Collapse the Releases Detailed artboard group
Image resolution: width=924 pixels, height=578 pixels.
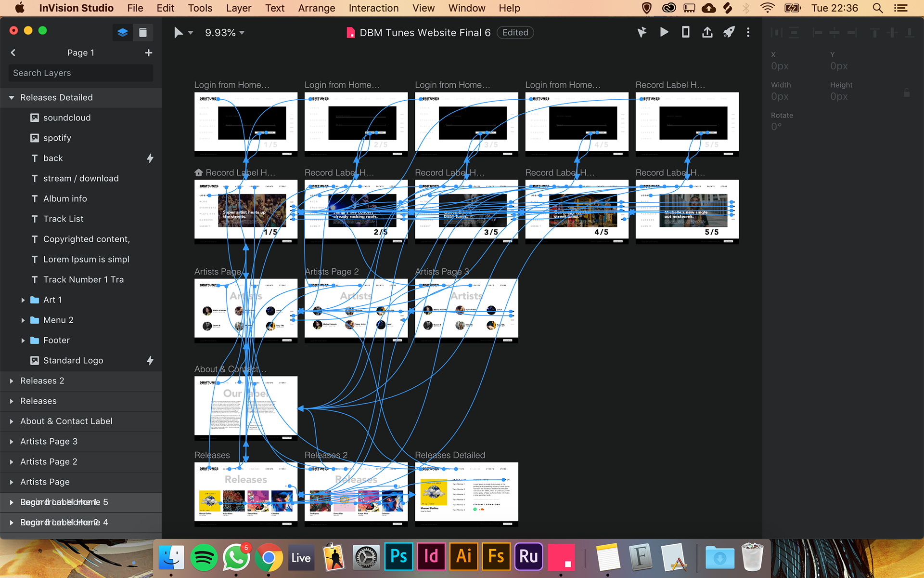12,98
